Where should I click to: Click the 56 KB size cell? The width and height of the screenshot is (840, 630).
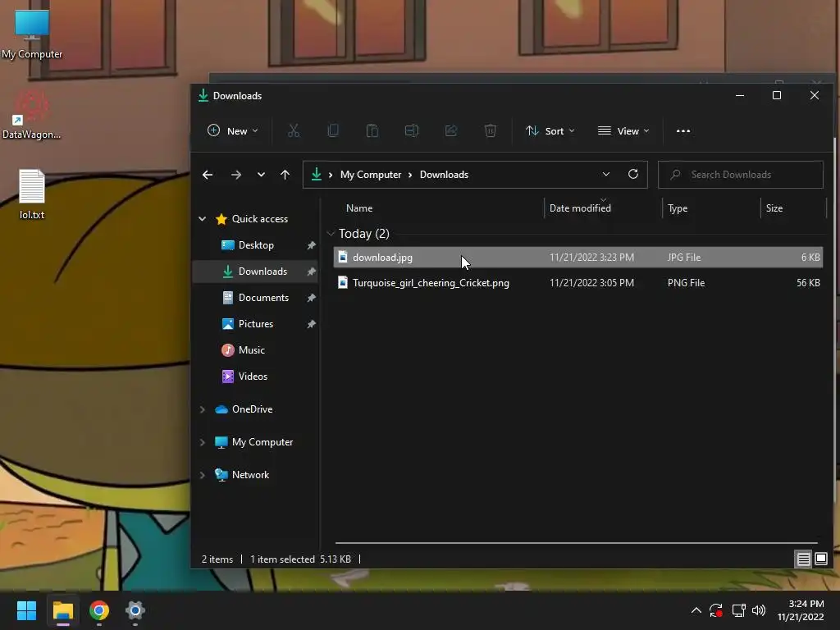(808, 283)
